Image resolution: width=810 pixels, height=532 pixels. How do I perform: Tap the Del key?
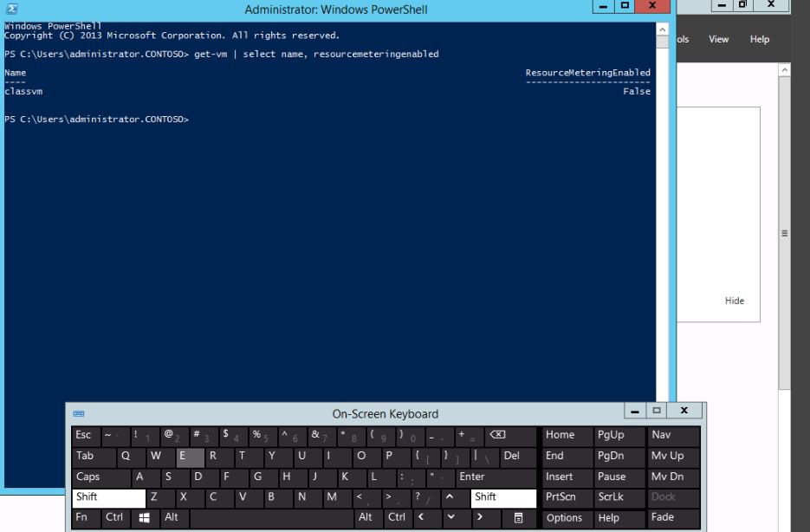click(x=519, y=456)
